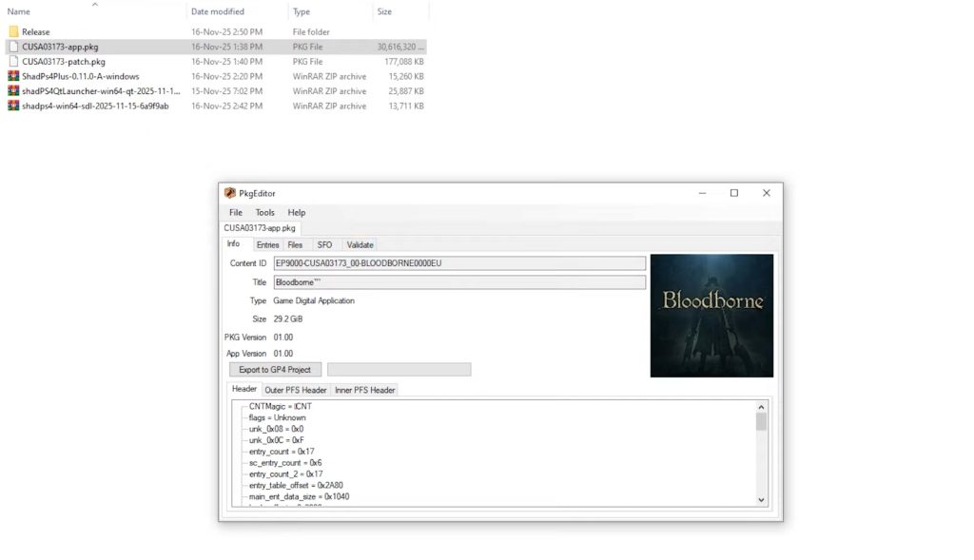Open the File menu in PkgEditor

pos(235,212)
